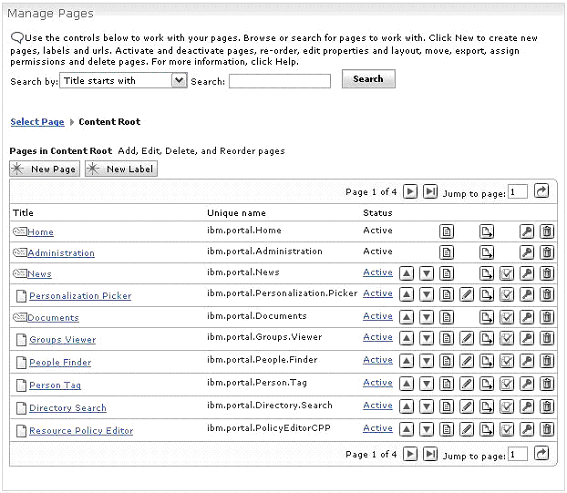This screenshot has height=493, width=567.
Task: Open page properties for the News page
Action: pos(447,273)
